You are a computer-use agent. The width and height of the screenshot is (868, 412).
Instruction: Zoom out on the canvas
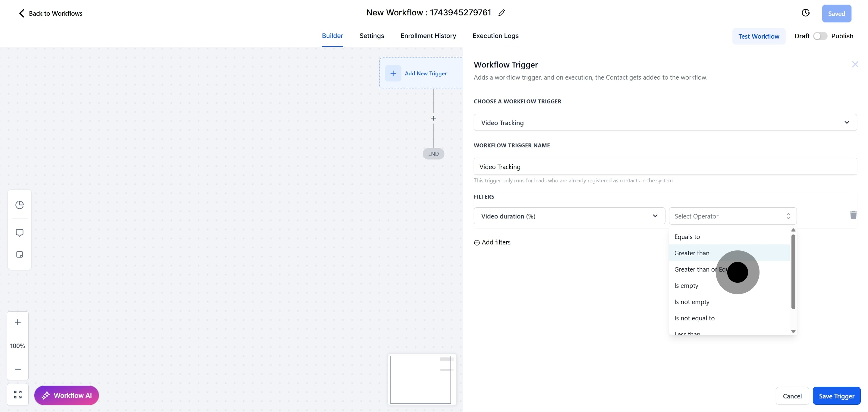click(18, 369)
